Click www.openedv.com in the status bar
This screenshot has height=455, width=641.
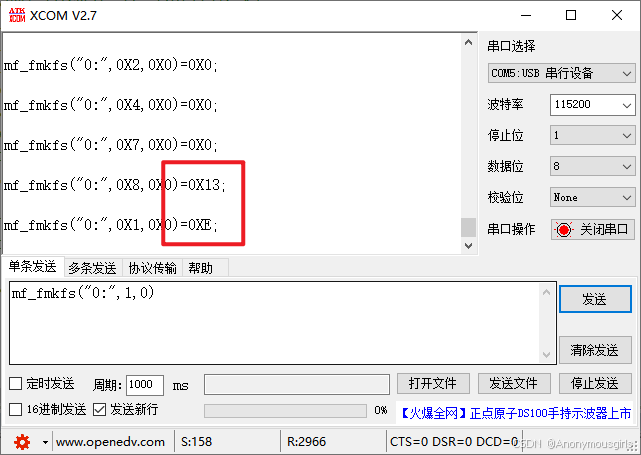[x=110, y=442]
